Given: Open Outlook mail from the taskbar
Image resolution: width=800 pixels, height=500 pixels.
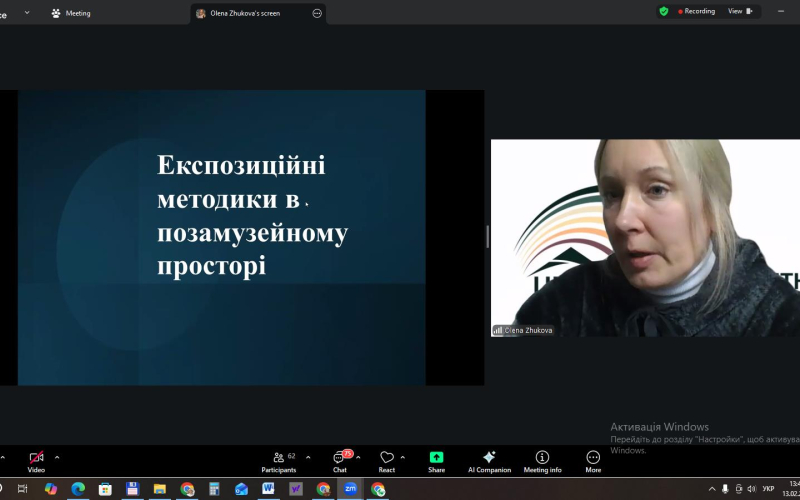Looking at the screenshot, I should 241,489.
